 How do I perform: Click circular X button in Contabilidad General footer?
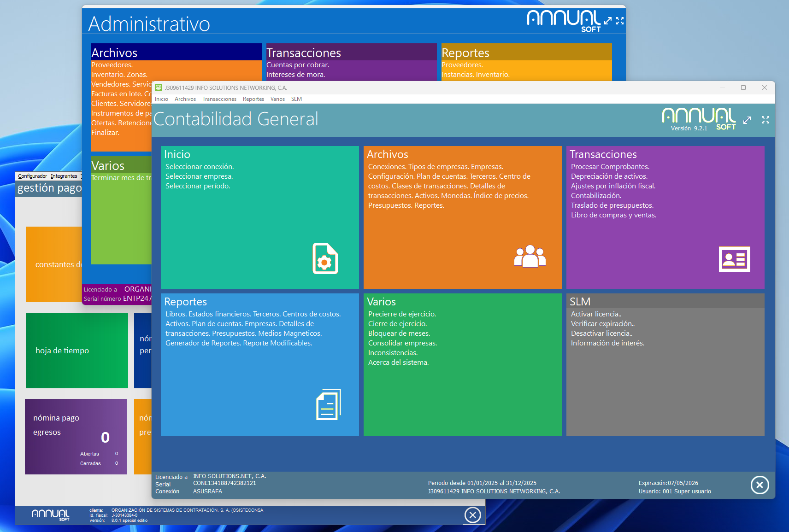click(x=760, y=485)
